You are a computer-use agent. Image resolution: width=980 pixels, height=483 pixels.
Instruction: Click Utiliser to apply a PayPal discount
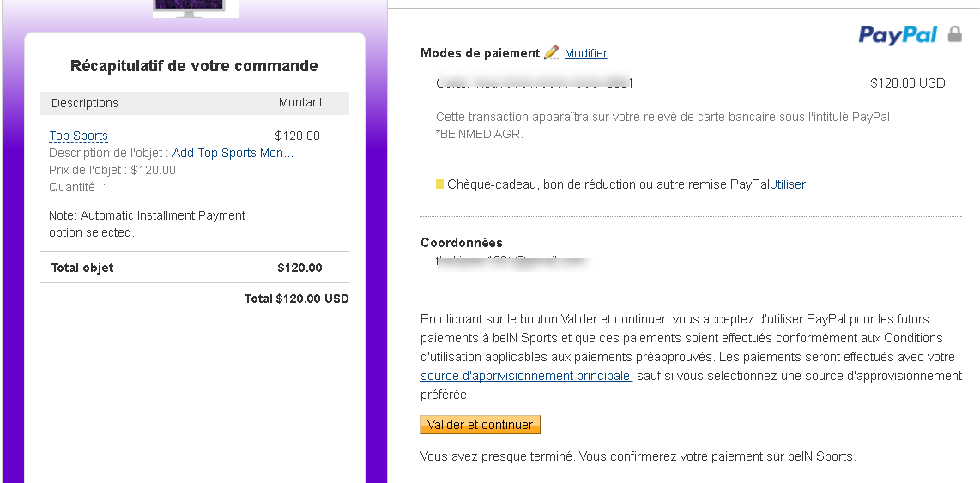pyautogui.click(x=788, y=184)
